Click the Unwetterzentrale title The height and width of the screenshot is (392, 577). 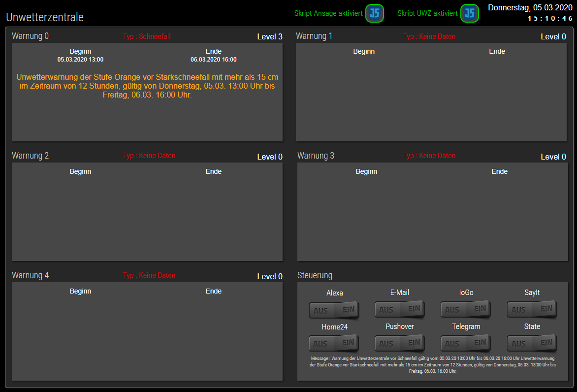coord(45,17)
